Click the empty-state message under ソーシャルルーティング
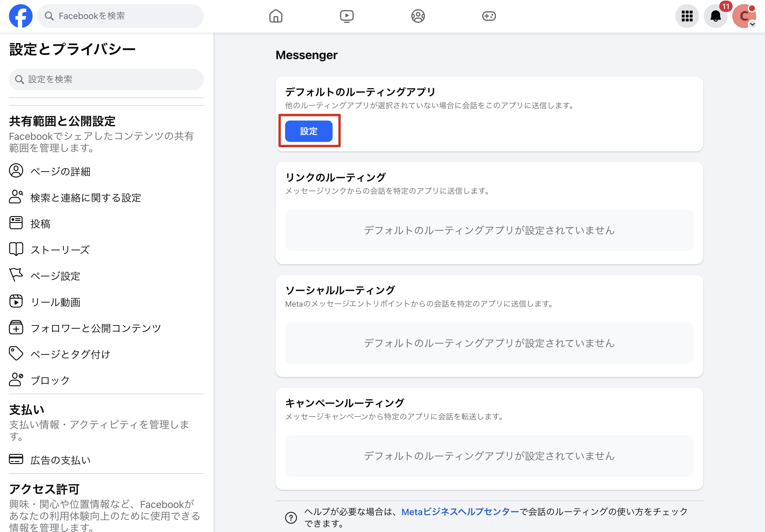 click(489, 343)
